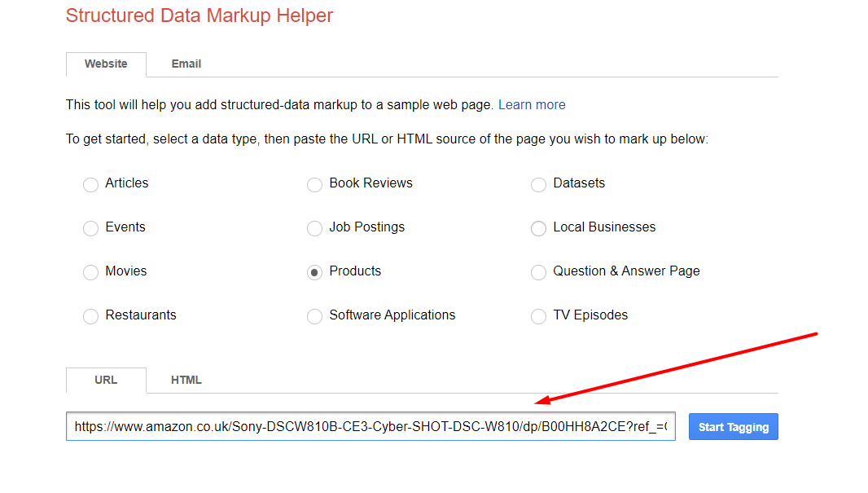
Task: Select the TV Episodes radio button
Action: click(538, 317)
